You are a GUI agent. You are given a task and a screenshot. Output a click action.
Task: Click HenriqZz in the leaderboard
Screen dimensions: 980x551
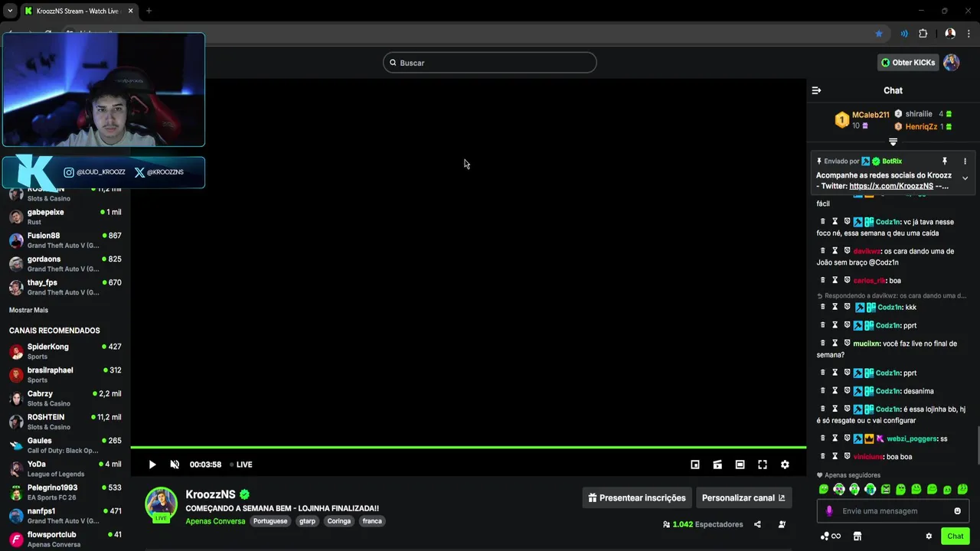(x=921, y=126)
